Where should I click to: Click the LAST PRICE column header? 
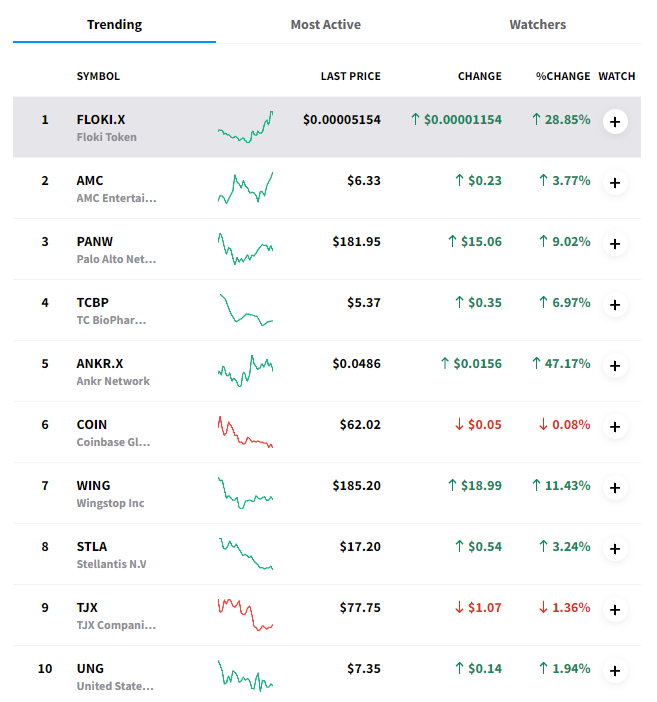(x=351, y=76)
